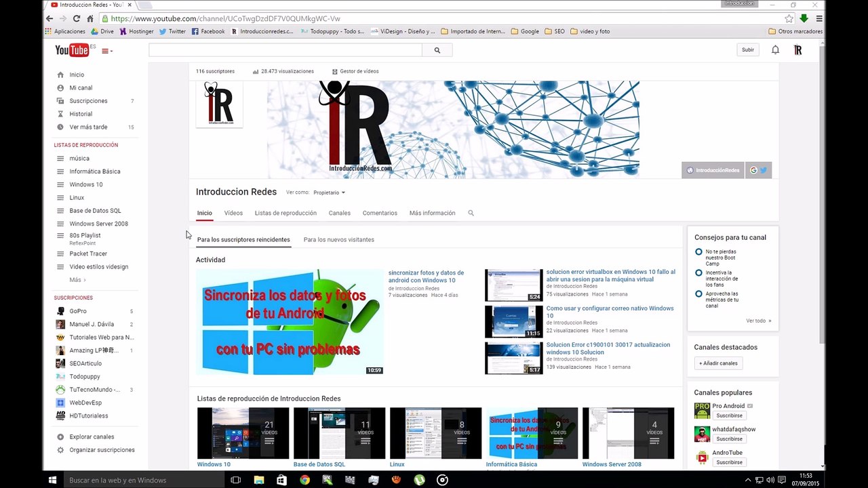The image size is (868, 488).
Task: Subscribe to AndroTube channel
Action: pos(730,462)
